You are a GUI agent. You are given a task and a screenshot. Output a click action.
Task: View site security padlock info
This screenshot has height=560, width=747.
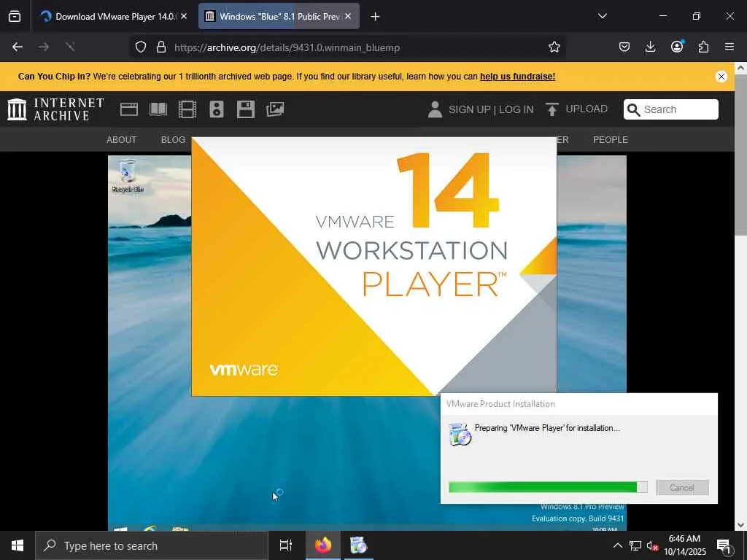point(161,47)
